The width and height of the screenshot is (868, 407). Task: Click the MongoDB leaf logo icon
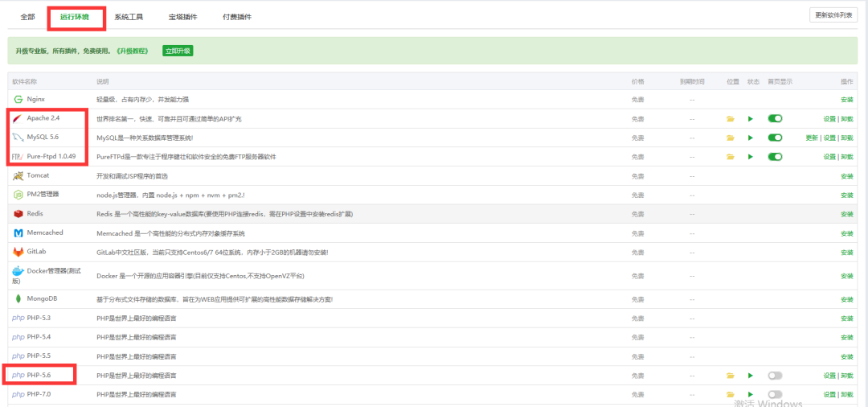click(18, 299)
